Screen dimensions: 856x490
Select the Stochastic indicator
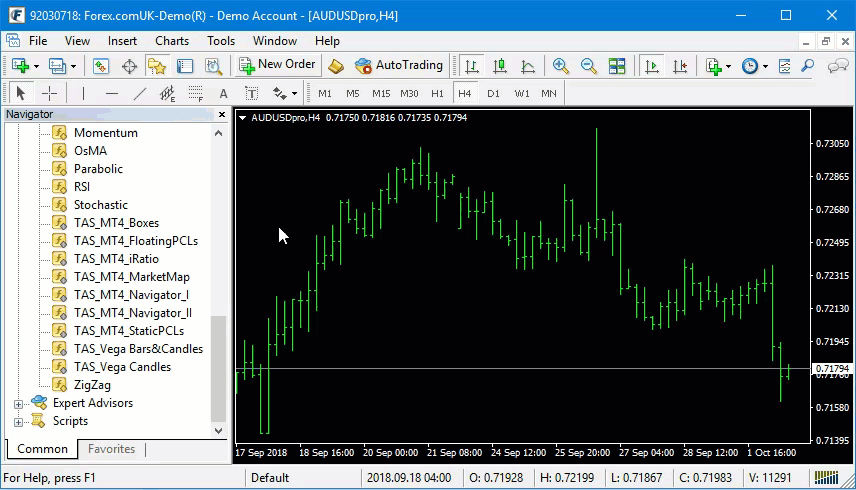(101, 205)
